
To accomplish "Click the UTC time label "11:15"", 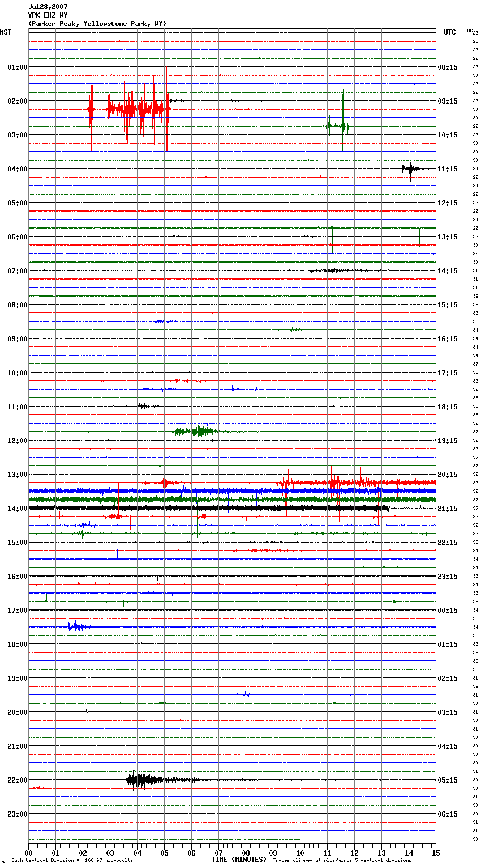I will (x=448, y=169).
